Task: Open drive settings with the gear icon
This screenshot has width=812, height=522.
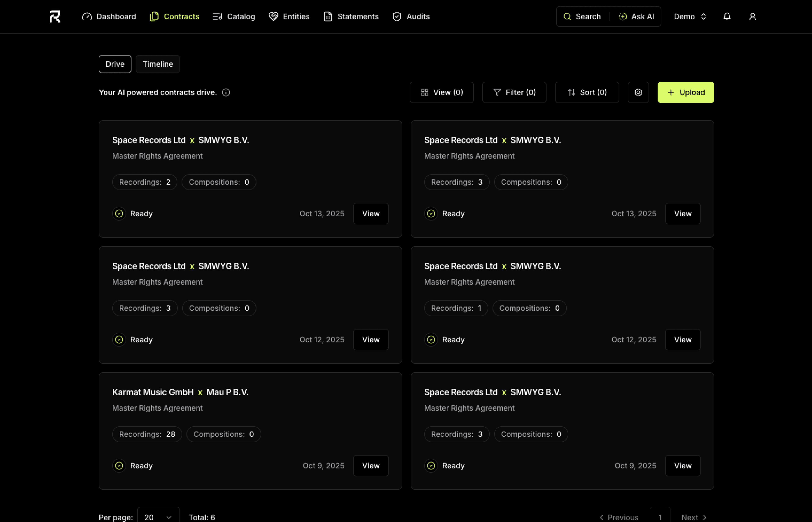Action: point(638,92)
